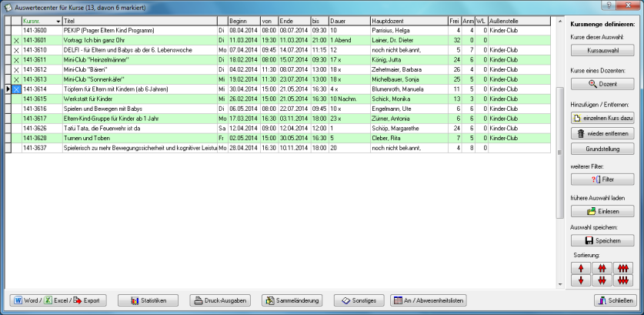Click vertical scrollbar down arrow
Image resolution: width=644 pixels, height=315 pixels.
(x=560, y=284)
